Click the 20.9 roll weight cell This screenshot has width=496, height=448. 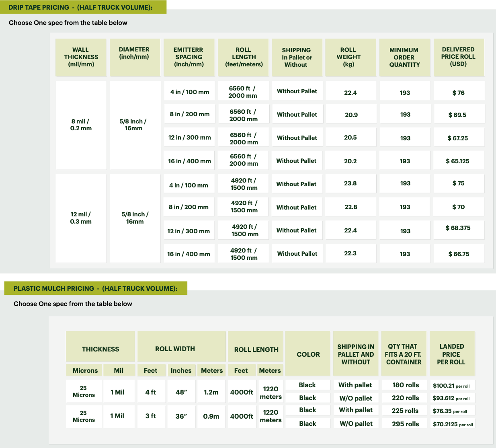coord(351,115)
